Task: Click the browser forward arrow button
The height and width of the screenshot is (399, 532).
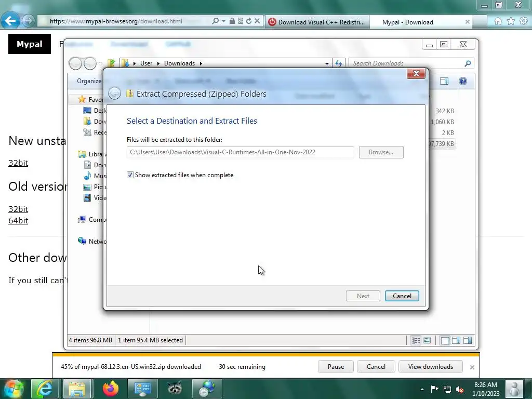Action: pos(29,21)
